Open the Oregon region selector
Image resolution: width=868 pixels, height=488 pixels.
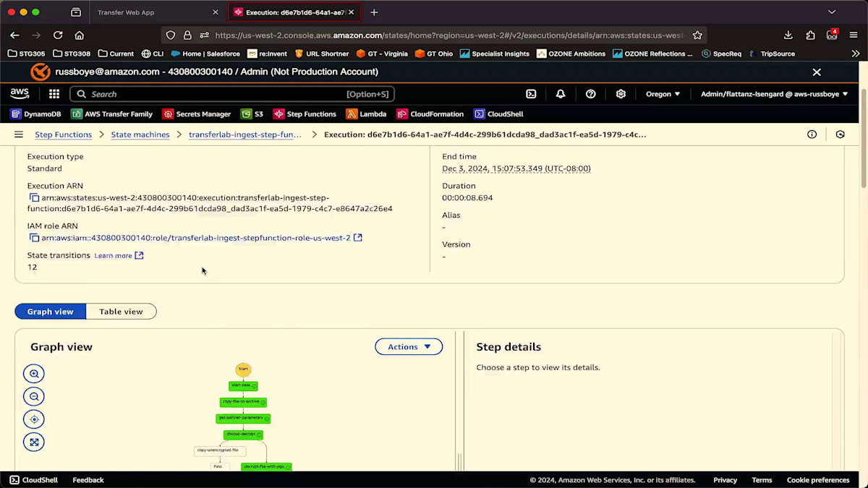tap(663, 94)
